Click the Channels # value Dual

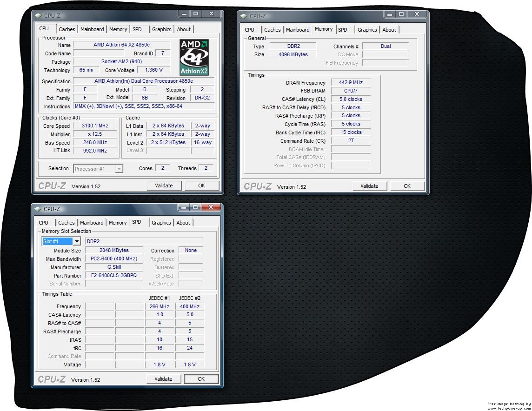[386, 46]
